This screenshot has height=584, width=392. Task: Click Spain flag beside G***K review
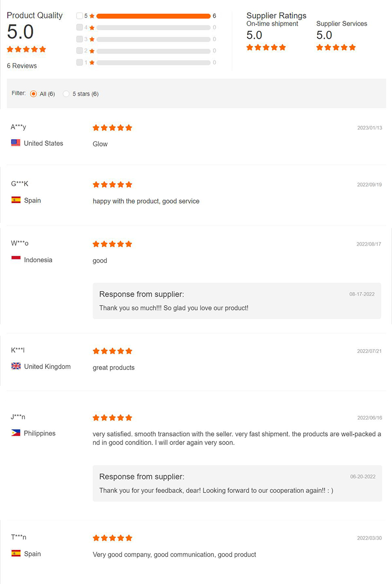pyautogui.click(x=16, y=200)
